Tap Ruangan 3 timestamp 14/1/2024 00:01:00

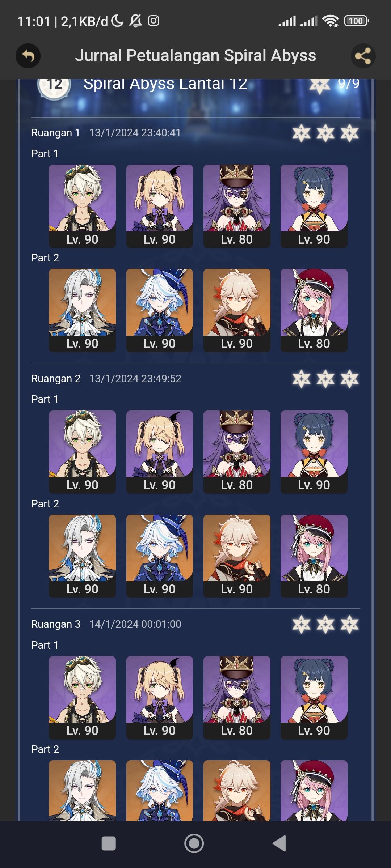click(x=135, y=624)
